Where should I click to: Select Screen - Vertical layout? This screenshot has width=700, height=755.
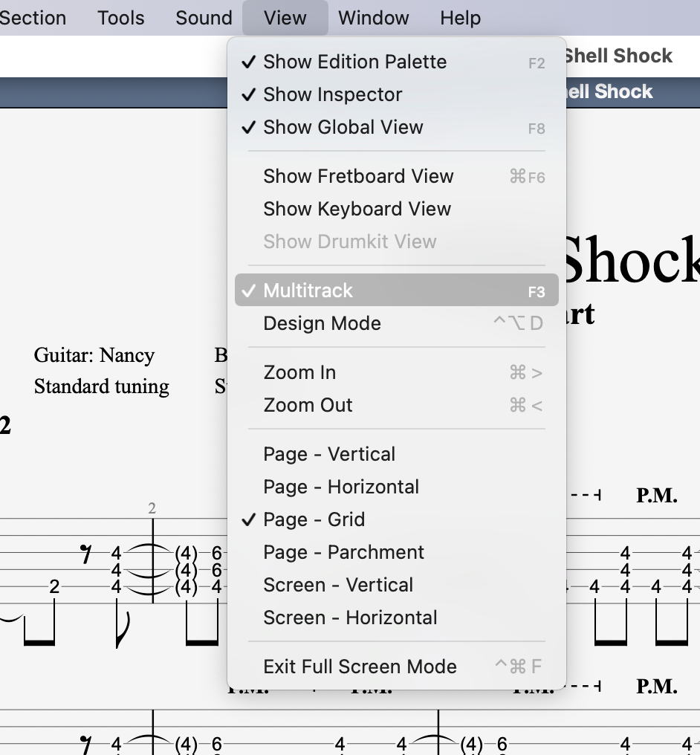[396, 586]
